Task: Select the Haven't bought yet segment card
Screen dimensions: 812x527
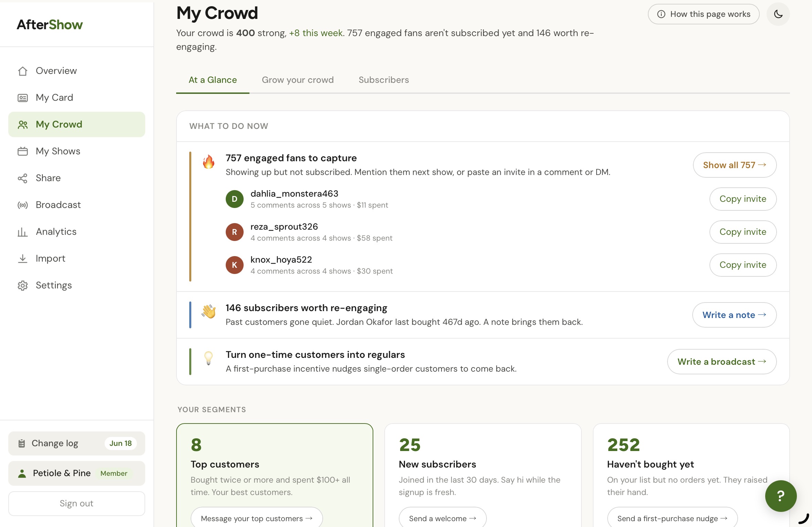Action: pos(691,475)
